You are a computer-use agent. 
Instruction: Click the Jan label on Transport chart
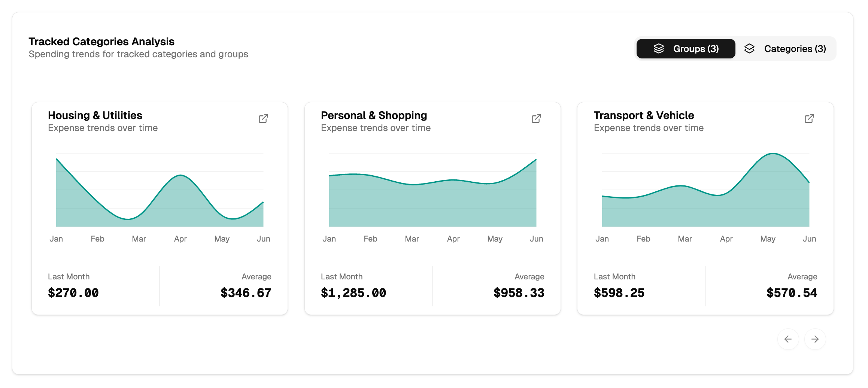click(602, 239)
